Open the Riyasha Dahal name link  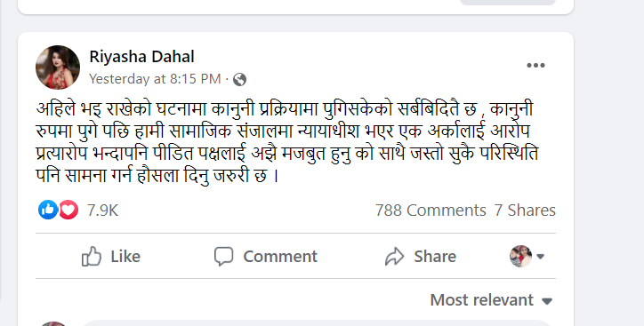click(141, 57)
